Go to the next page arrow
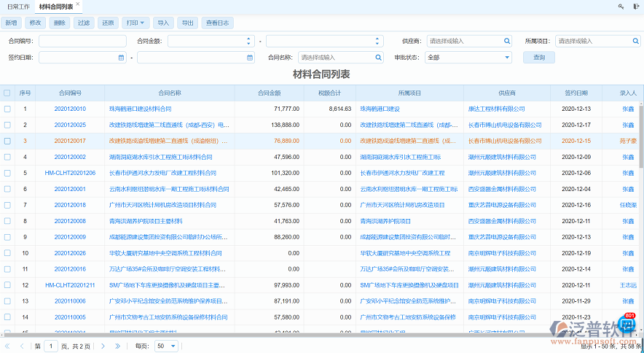The height and width of the screenshot is (353, 644). click(x=102, y=346)
